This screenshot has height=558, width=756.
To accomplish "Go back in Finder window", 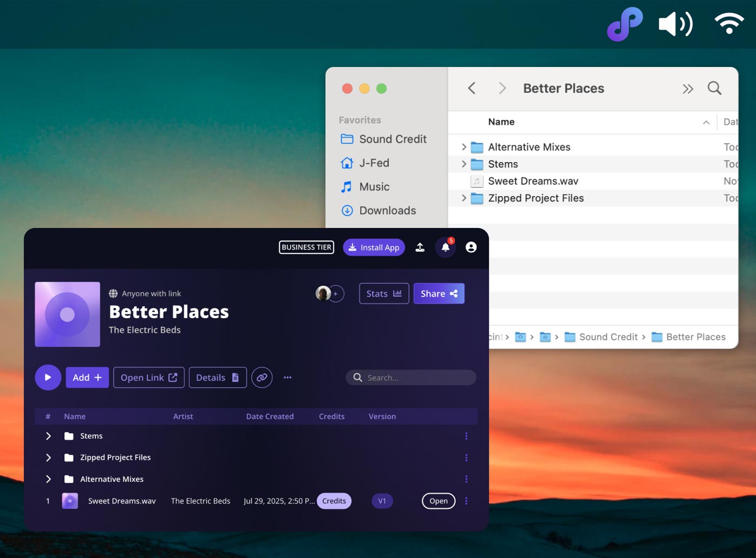I will [x=471, y=88].
